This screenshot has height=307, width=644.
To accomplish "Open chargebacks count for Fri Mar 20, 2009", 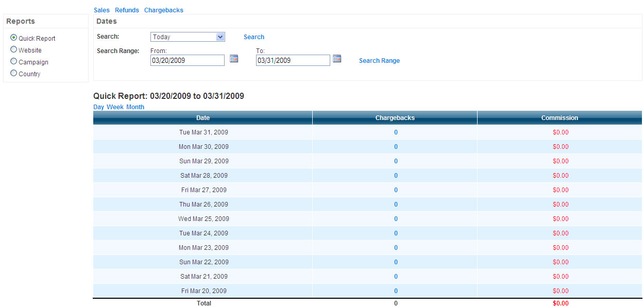I will point(396,291).
